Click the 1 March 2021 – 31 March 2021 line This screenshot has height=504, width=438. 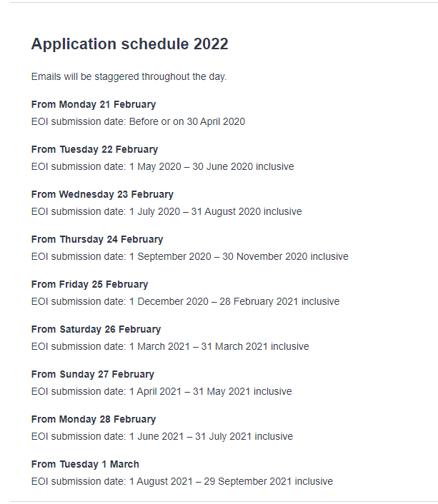click(170, 347)
